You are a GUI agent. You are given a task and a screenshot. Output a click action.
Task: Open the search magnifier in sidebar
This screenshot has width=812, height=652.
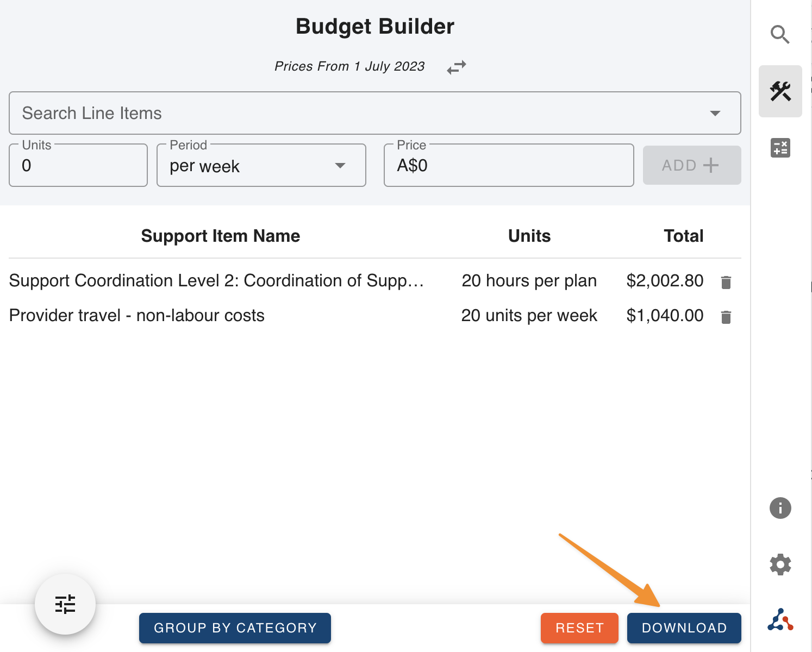pos(780,35)
